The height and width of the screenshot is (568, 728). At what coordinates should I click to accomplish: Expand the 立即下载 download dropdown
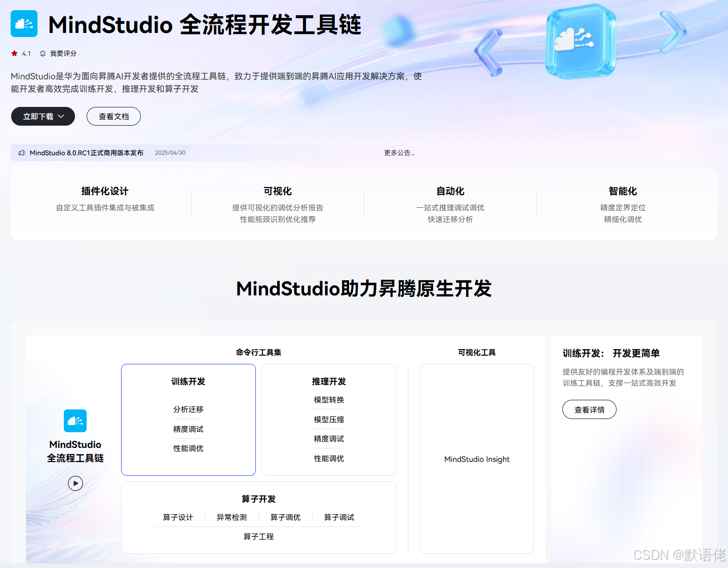(x=43, y=116)
